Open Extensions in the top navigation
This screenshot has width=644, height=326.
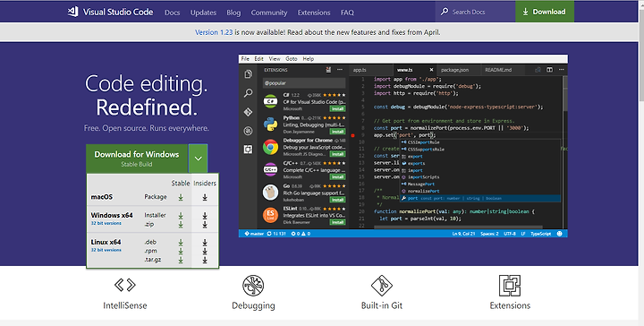(x=314, y=13)
